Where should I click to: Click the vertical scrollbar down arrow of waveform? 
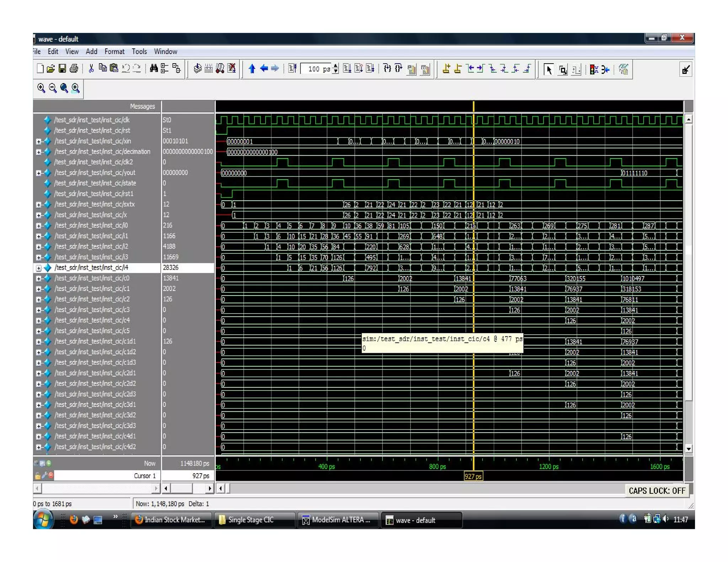pyautogui.click(x=689, y=449)
